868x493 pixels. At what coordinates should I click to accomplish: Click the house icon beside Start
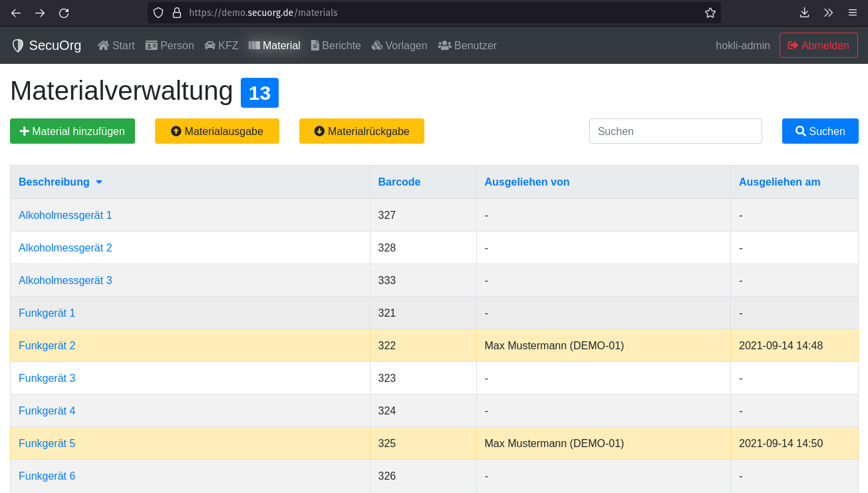(103, 45)
